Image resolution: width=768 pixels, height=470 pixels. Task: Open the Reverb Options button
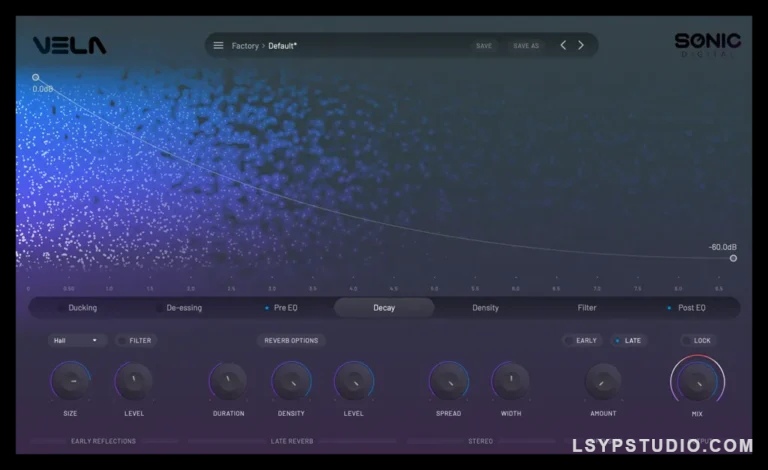(x=291, y=340)
